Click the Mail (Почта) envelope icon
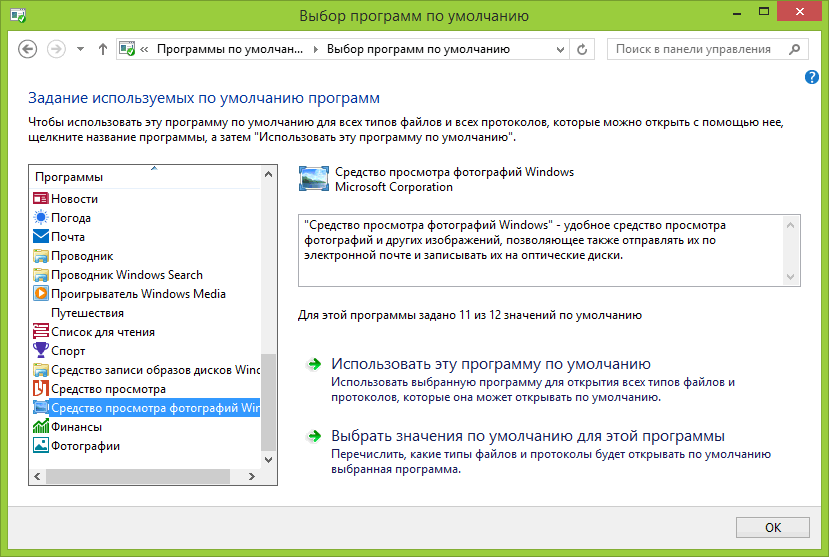Screen dimensions: 829x557 [41, 237]
